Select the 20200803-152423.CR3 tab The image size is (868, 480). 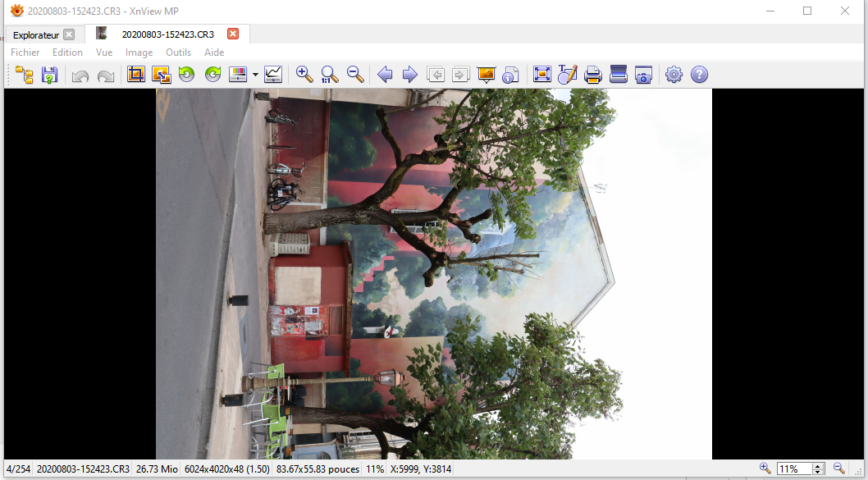(167, 34)
